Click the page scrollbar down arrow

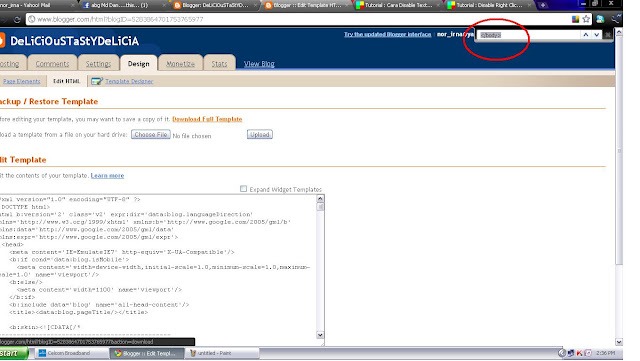coord(619,342)
